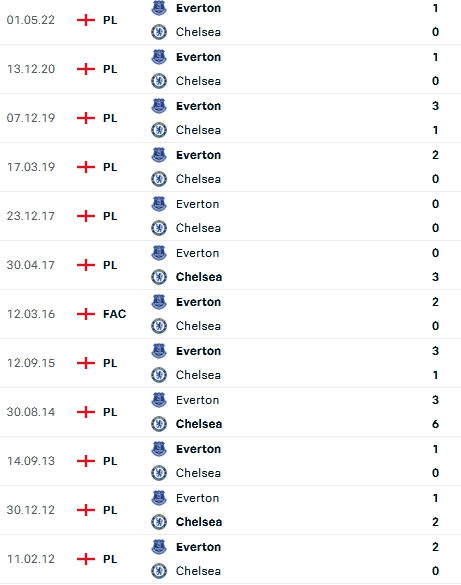Click Everton crest in 01.05.22 match
461x585 pixels.
click(159, 8)
